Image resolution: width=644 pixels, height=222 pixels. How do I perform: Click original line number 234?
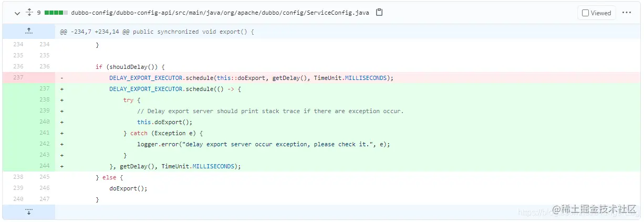click(x=18, y=45)
